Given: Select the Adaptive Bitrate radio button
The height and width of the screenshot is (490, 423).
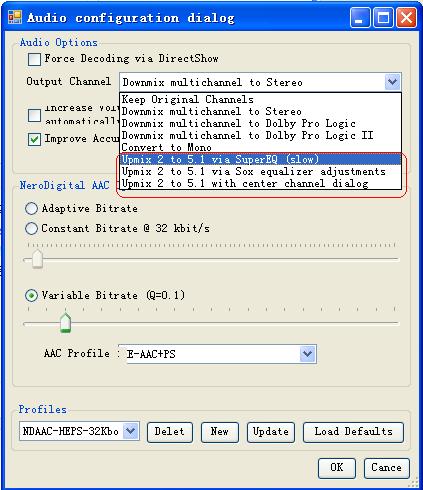Looking at the screenshot, I should pos(31,208).
